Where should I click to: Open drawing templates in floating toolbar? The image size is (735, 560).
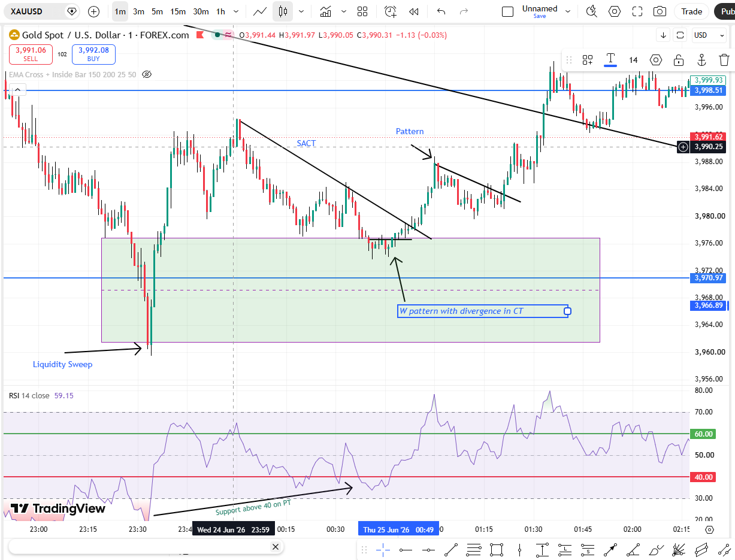coord(588,60)
